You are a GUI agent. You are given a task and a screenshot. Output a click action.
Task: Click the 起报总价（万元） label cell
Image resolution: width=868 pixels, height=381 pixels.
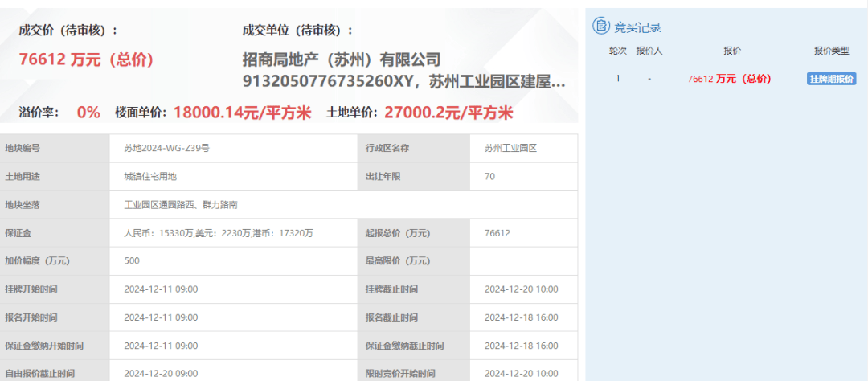(x=414, y=233)
